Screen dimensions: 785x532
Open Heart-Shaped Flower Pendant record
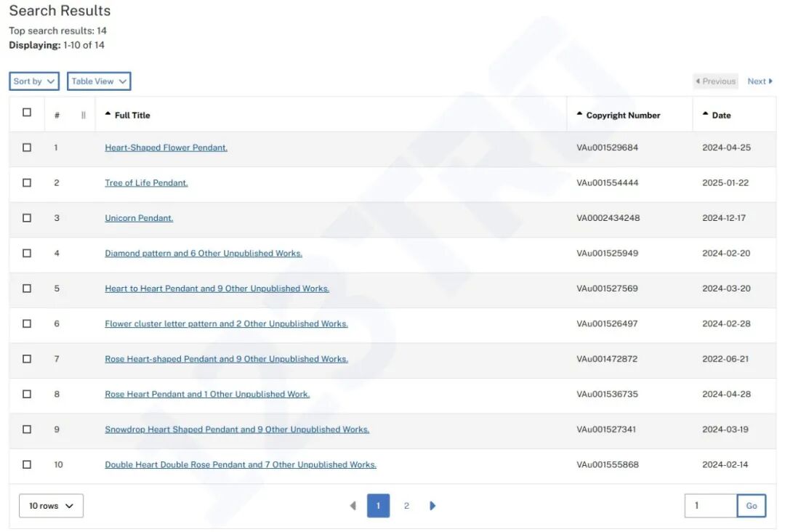tap(166, 148)
